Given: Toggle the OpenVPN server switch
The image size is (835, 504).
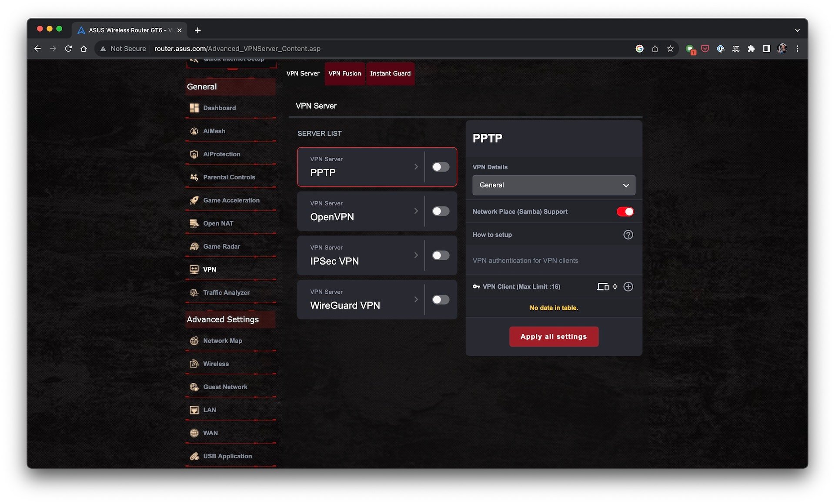Looking at the screenshot, I should 441,211.
